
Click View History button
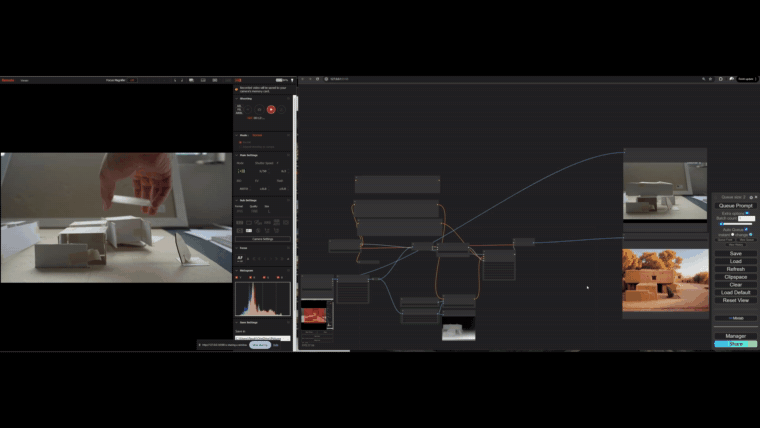click(735, 245)
